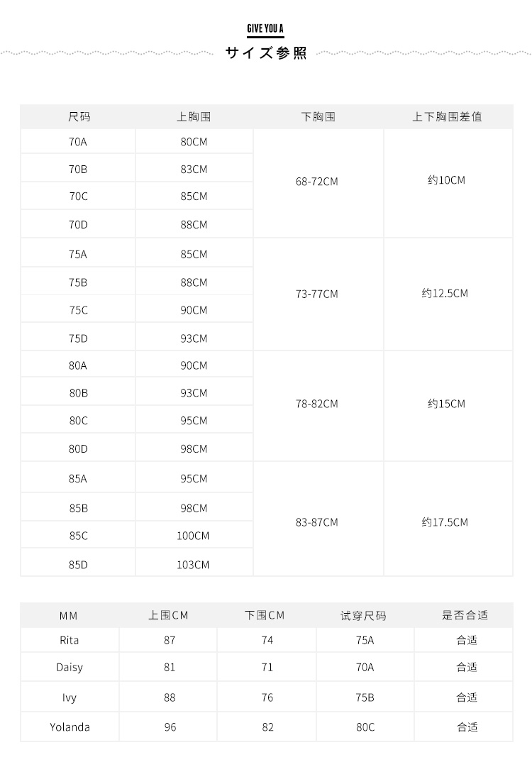Screen dimensions: 532x762
Task: Click the 尺码 column header
Action: pos(79,116)
